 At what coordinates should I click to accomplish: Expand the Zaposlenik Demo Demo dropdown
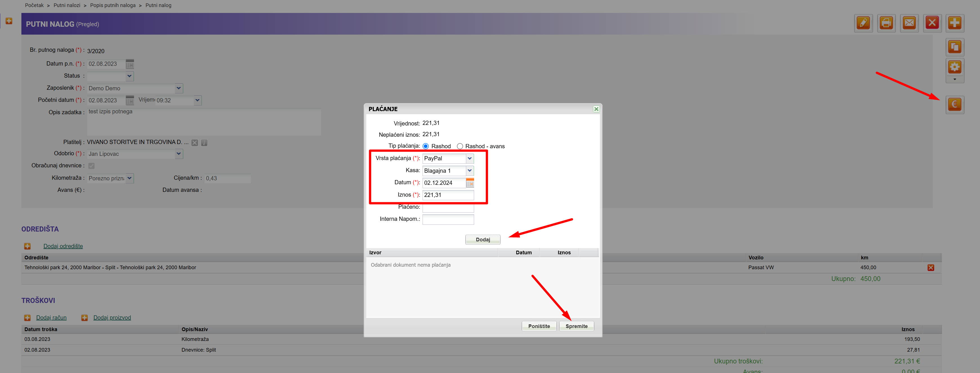point(178,88)
